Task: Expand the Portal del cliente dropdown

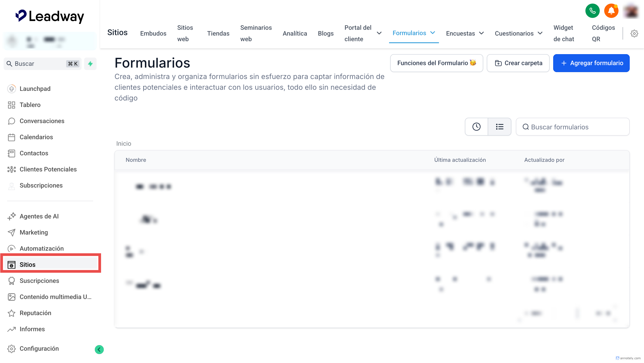Action: pyautogui.click(x=379, y=33)
